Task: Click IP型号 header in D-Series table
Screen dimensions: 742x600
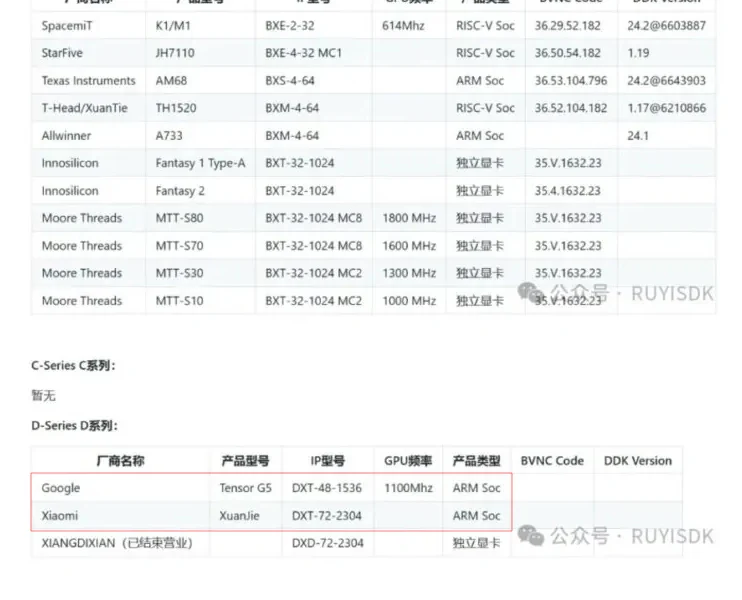Action: tap(327, 460)
